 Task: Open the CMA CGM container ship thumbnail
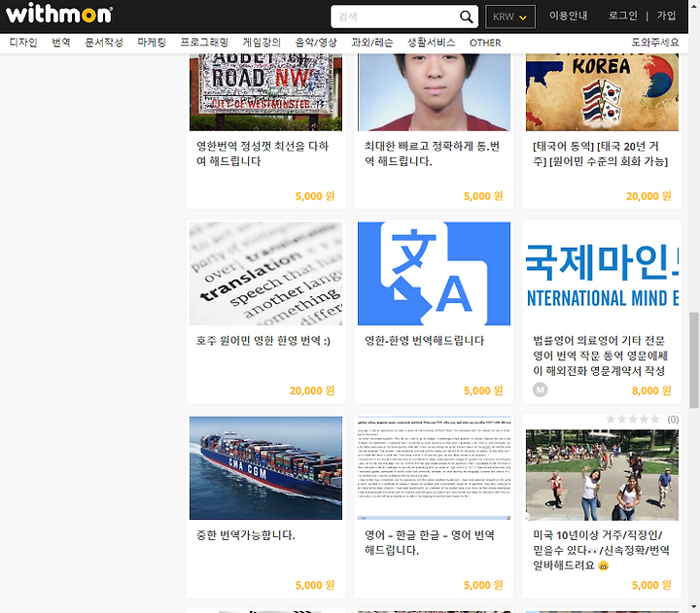[x=266, y=468]
